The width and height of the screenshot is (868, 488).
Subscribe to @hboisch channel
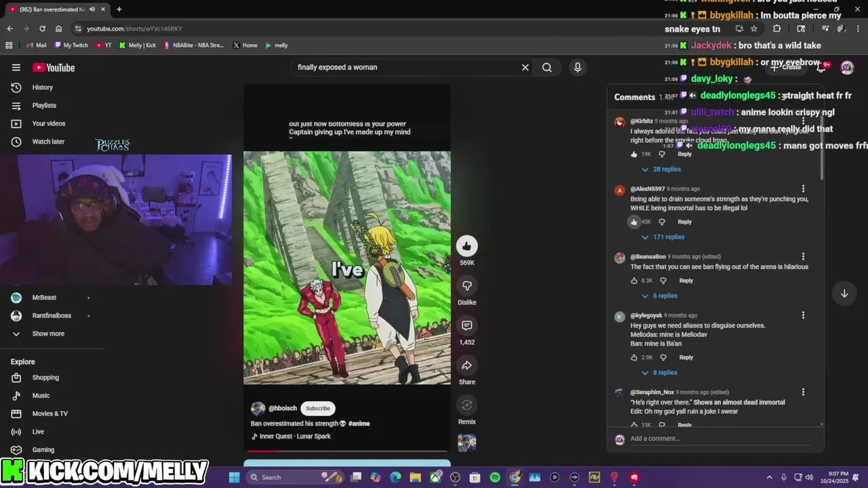click(x=317, y=408)
